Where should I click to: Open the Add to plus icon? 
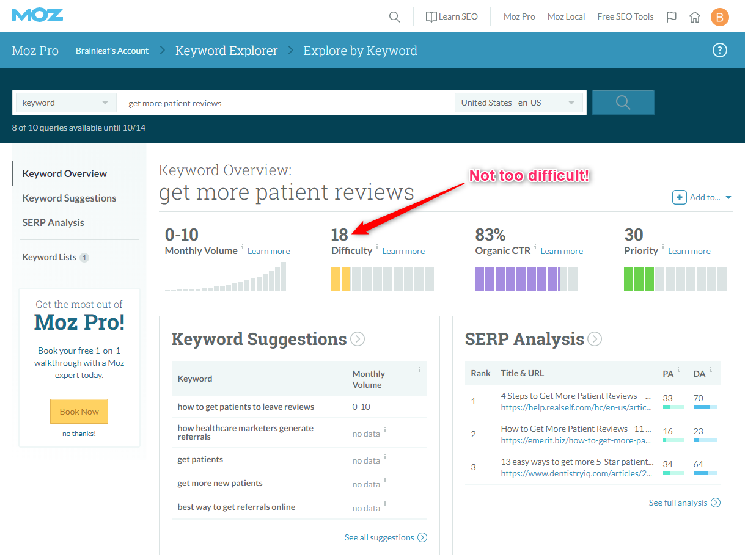click(x=679, y=197)
